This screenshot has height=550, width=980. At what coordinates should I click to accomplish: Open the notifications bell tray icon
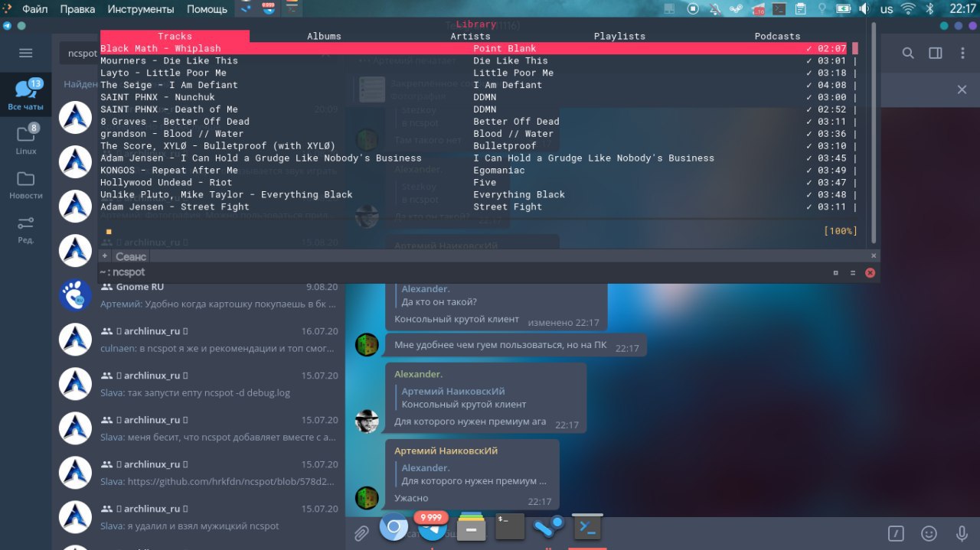[x=714, y=9]
